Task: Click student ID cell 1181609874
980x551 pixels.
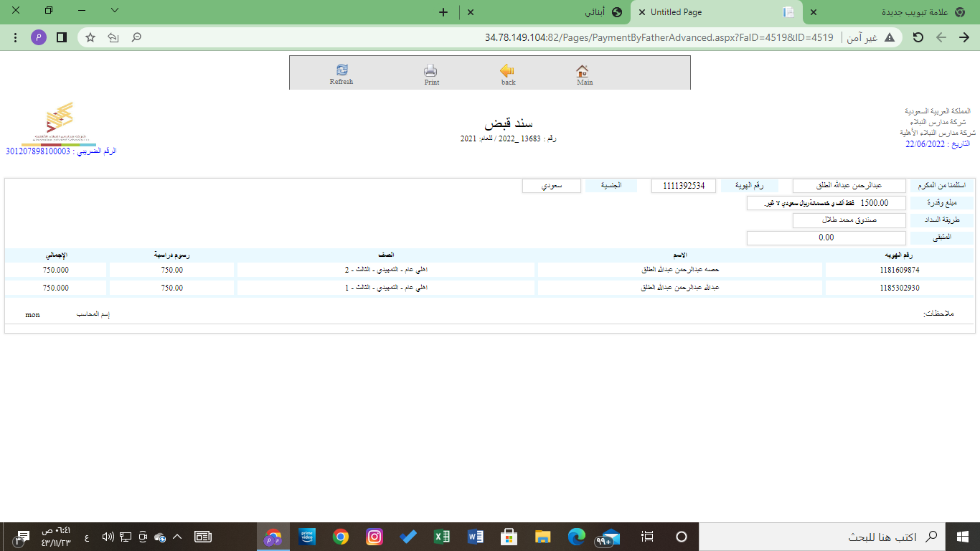Action: (899, 270)
